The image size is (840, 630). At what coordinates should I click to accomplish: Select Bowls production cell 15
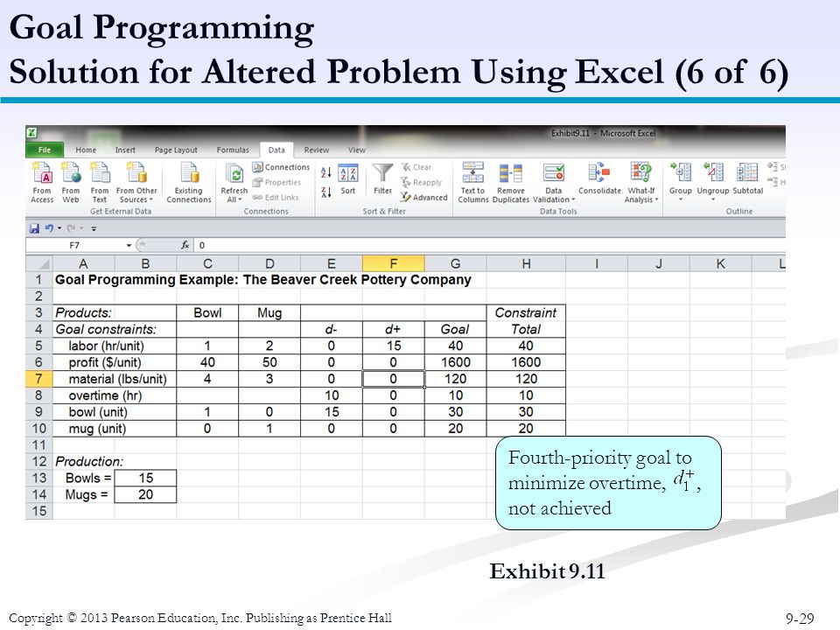(145, 478)
